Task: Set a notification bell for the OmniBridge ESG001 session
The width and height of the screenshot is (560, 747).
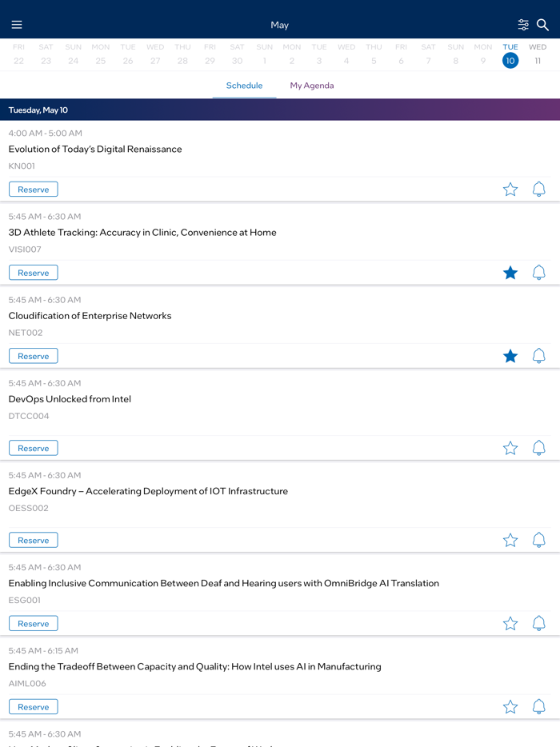Action: [538, 623]
